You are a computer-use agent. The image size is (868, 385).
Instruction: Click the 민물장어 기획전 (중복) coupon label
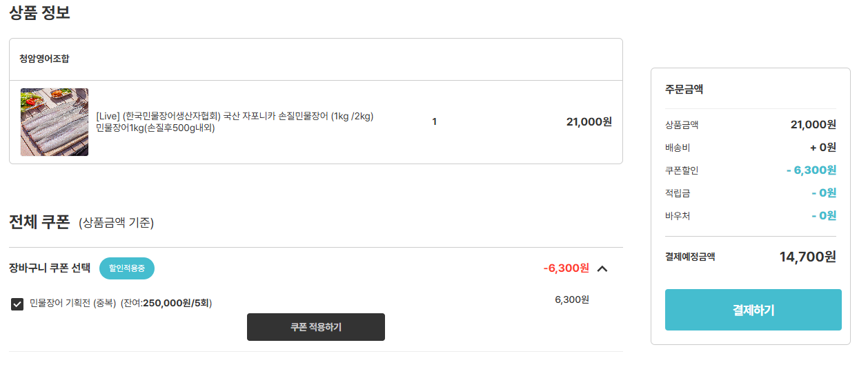click(x=72, y=303)
